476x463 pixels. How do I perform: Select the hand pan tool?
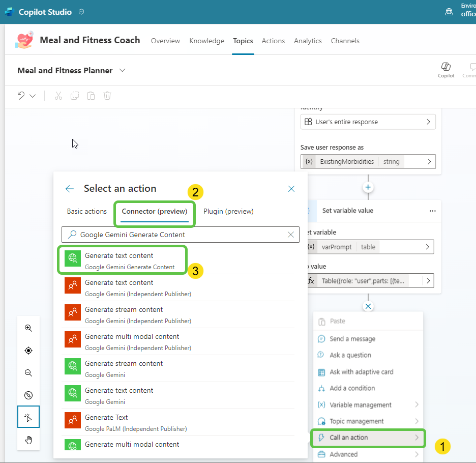tap(28, 440)
